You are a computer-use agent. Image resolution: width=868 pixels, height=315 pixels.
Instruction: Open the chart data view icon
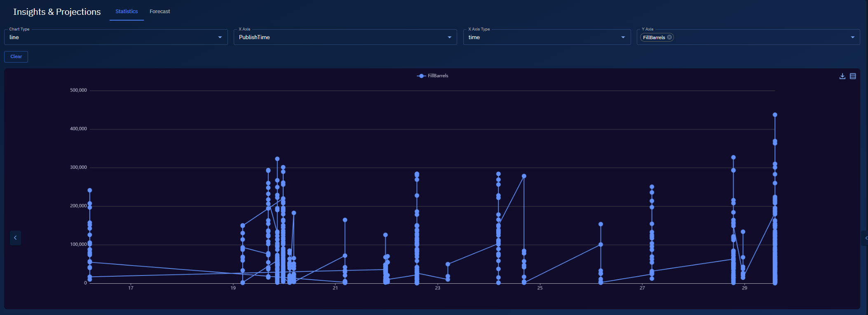853,76
